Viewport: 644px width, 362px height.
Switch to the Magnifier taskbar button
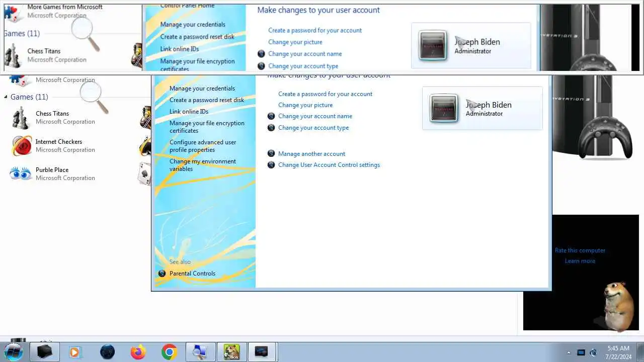pyautogui.click(x=200, y=352)
